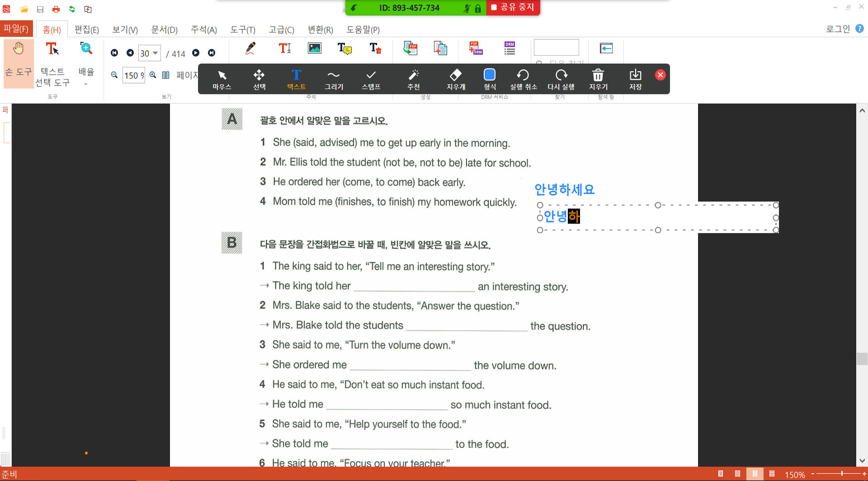Jump to the last page
Image resolution: width=868 pixels, height=481 pixels.
pos(212,53)
